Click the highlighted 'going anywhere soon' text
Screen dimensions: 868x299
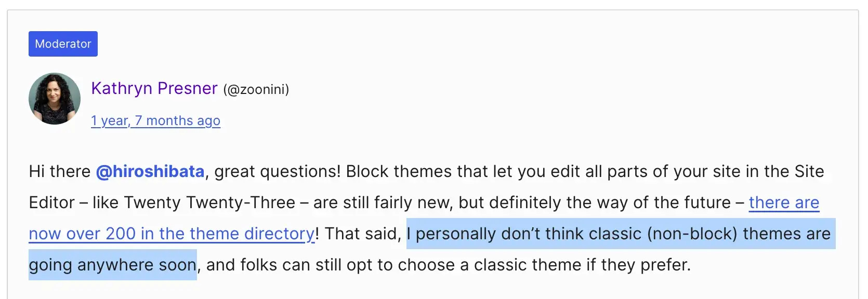113,265
